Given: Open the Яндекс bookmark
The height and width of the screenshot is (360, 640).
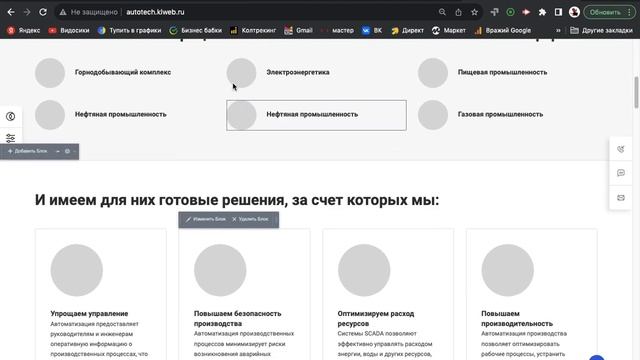Looking at the screenshot, I should tap(24, 30).
